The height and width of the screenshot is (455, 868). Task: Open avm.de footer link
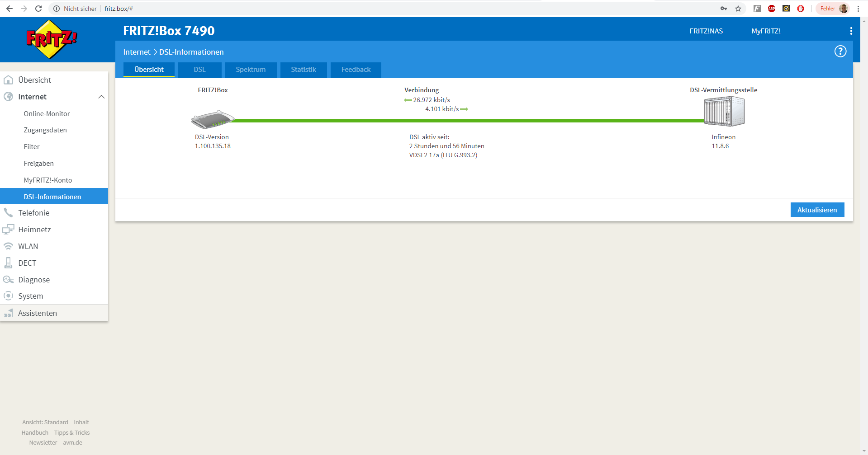(x=72, y=443)
